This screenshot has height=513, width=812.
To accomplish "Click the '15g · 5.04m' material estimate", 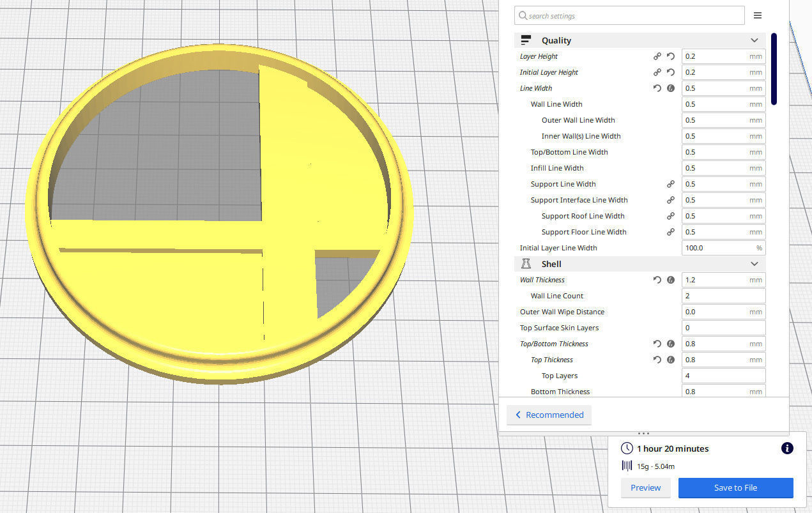I will pos(655,466).
